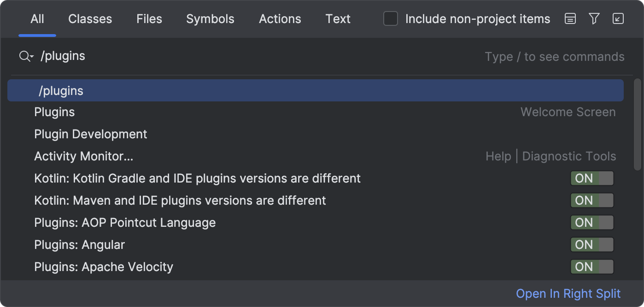Screen dimensions: 644x307
Task: Open Kotlin Maven plugin version toggle
Action: pyautogui.click(x=592, y=201)
